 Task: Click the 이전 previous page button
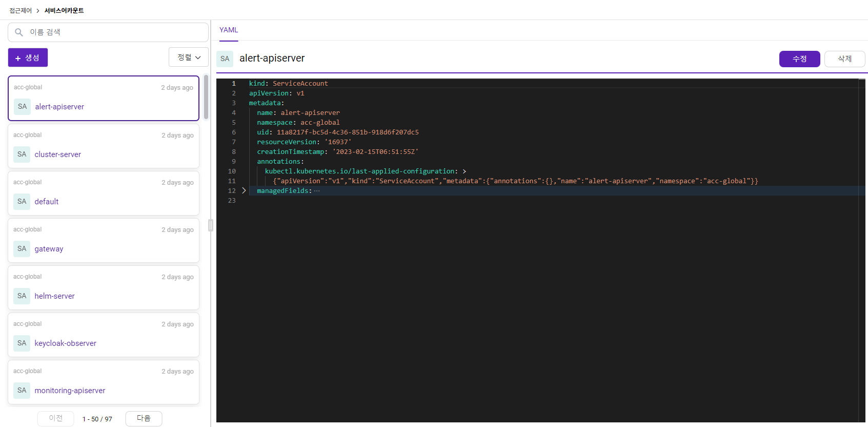coord(56,418)
